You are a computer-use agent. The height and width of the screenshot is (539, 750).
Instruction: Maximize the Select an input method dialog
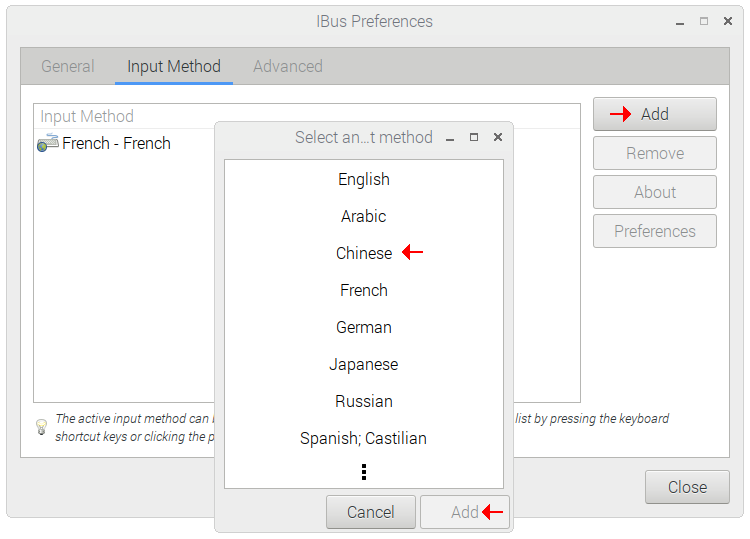(474, 137)
